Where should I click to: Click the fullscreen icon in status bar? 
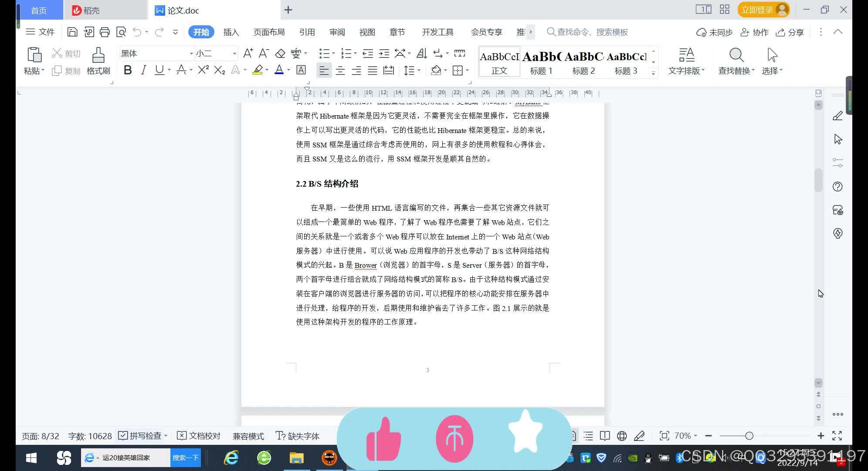pos(837,436)
